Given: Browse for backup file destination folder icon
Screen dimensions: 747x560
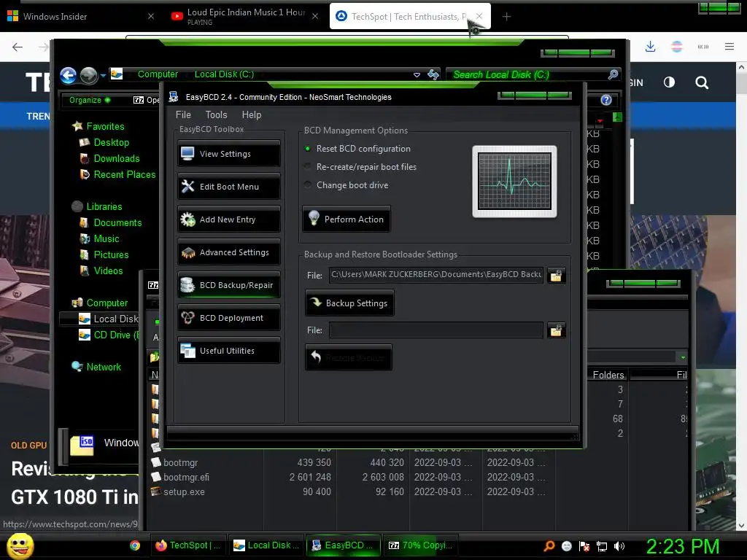Looking at the screenshot, I should [556, 275].
